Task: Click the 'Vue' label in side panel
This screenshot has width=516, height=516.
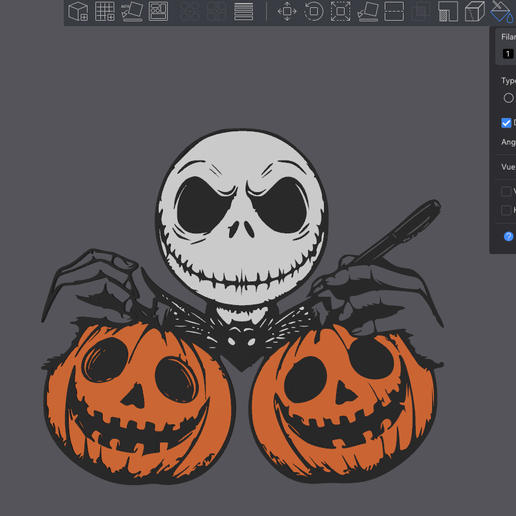Action: tap(508, 167)
